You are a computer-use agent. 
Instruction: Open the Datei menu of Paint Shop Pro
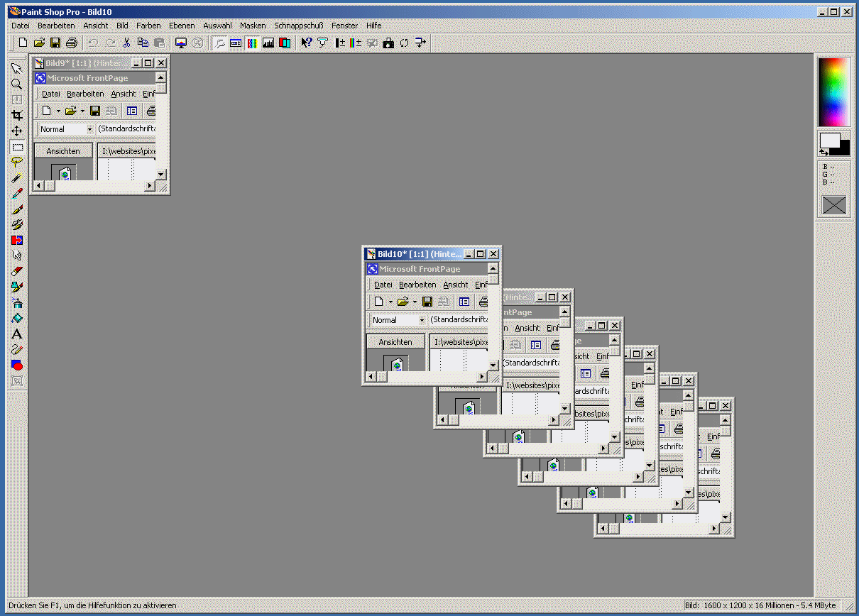point(21,26)
